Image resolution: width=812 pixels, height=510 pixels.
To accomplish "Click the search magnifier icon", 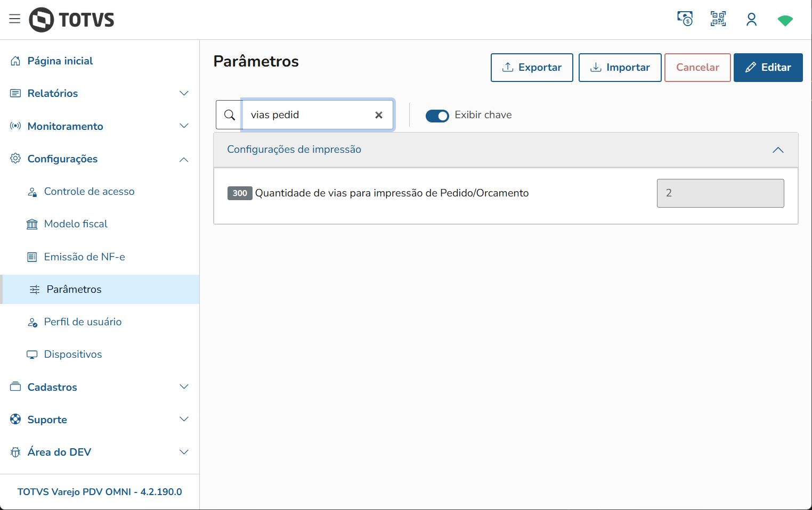I will tap(230, 115).
